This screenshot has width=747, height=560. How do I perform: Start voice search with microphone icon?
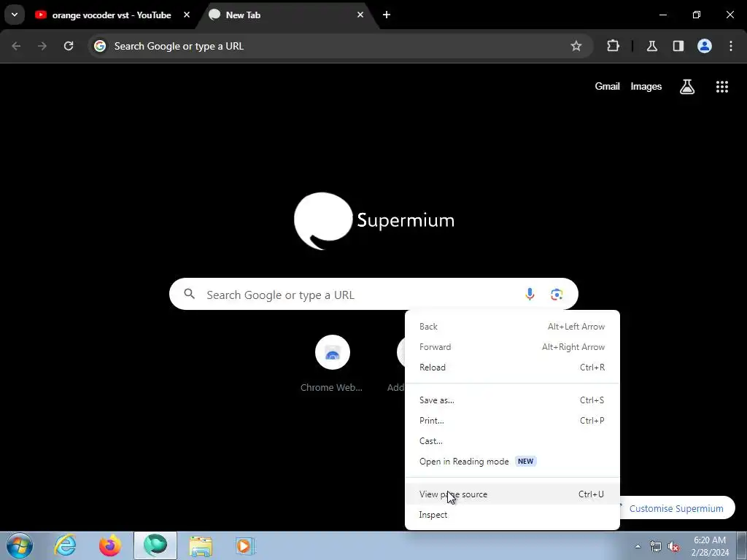(x=530, y=295)
